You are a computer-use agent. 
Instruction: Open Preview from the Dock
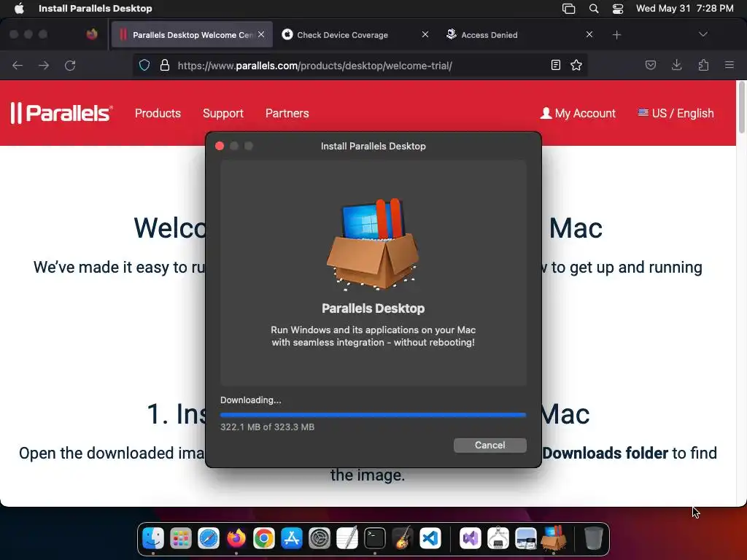click(x=525, y=539)
